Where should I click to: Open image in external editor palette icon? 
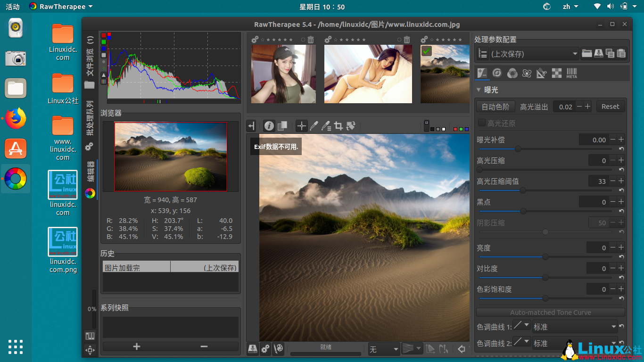[279, 349]
